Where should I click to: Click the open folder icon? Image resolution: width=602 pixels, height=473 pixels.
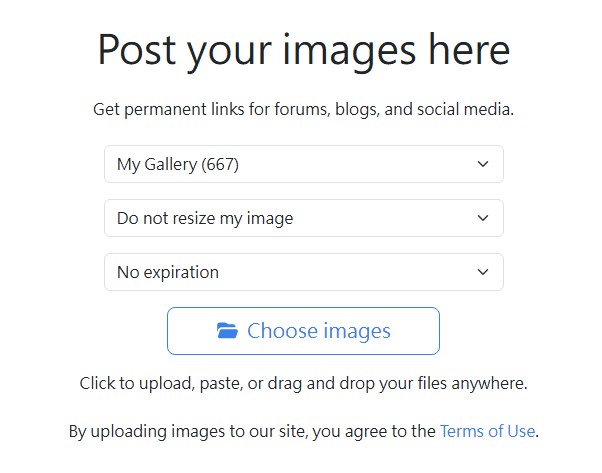coord(227,331)
